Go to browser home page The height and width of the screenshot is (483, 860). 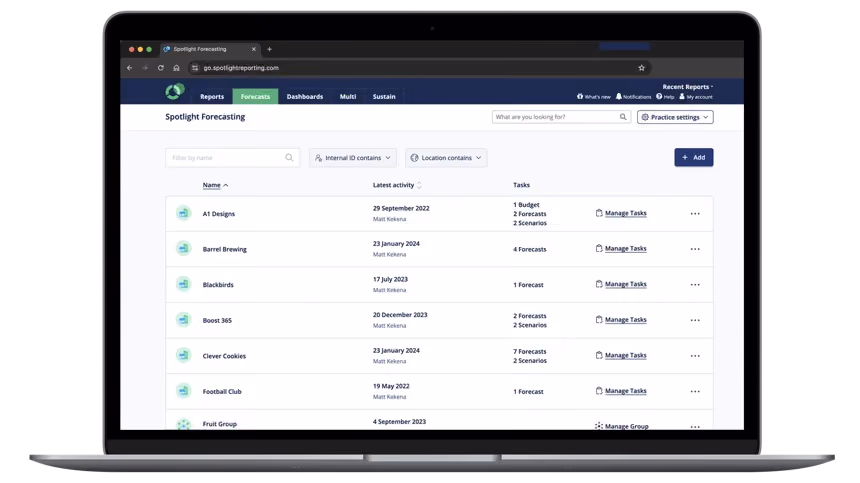pos(176,68)
